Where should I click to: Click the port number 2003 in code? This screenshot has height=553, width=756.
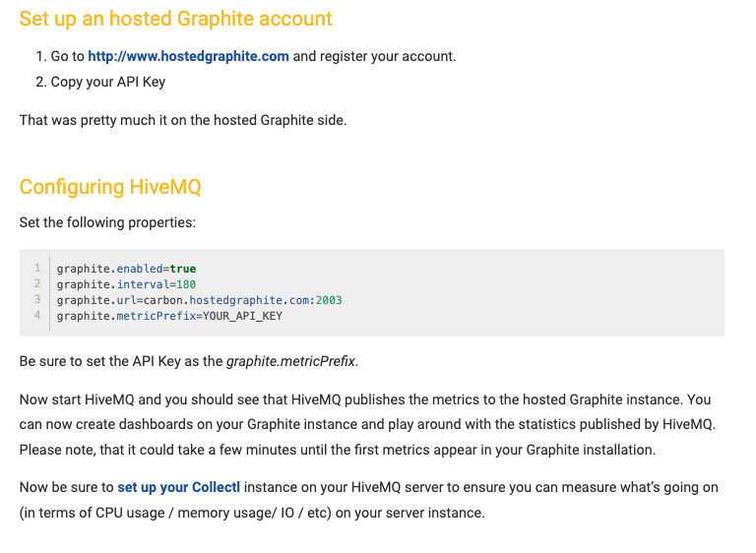pos(329,300)
